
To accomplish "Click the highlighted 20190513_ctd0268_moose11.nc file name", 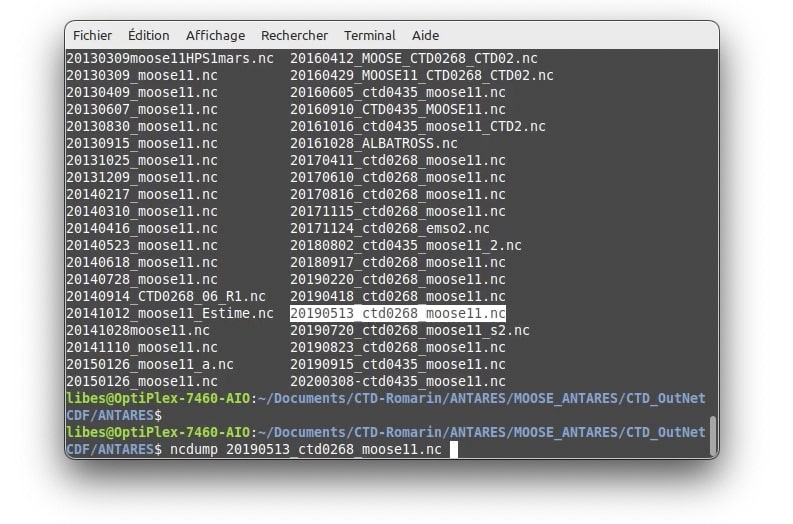I will (397, 313).
